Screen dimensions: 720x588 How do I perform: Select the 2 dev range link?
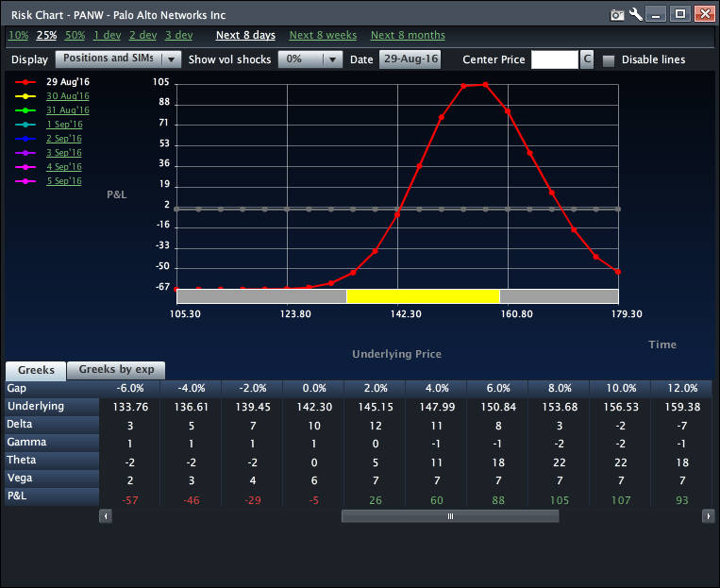(142, 35)
